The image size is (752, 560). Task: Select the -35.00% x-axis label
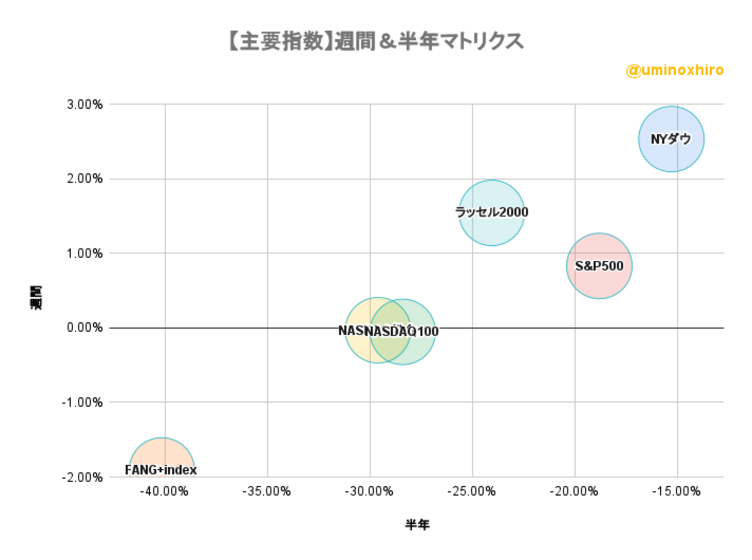tap(267, 492)
